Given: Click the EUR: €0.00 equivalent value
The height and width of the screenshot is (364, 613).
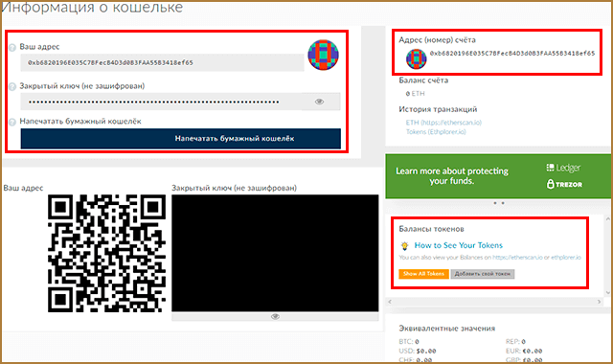Looking at the screenshot, I should coord(524,352).
